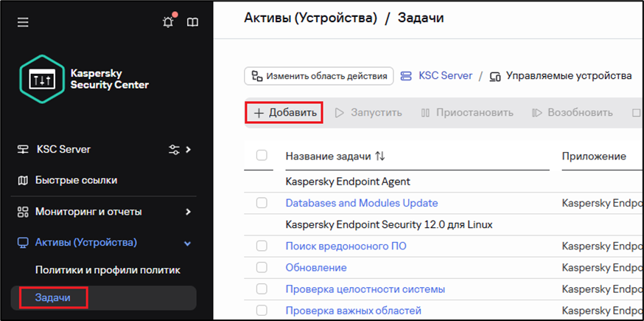Click the KSC Server settings sliders icon
The height and width of the screenshot is (321, 644).
174,150
